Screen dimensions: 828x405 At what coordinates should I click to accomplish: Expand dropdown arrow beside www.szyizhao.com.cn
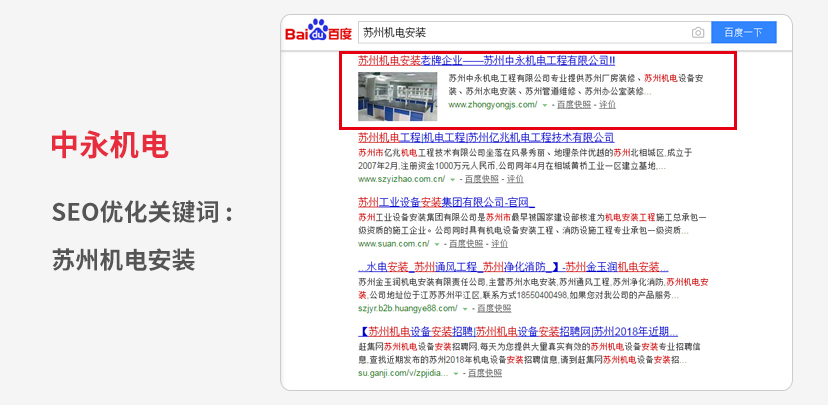click(453, 180)
